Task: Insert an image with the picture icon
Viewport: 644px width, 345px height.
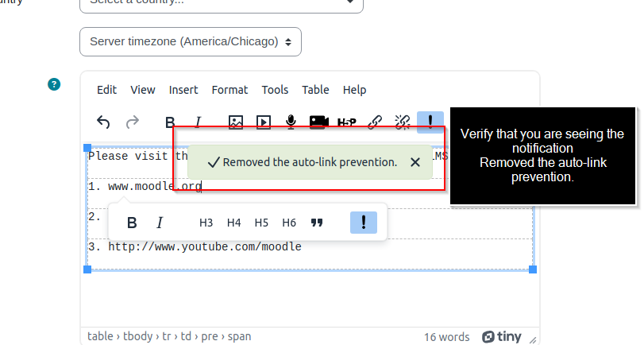Action: pos(236,122)
